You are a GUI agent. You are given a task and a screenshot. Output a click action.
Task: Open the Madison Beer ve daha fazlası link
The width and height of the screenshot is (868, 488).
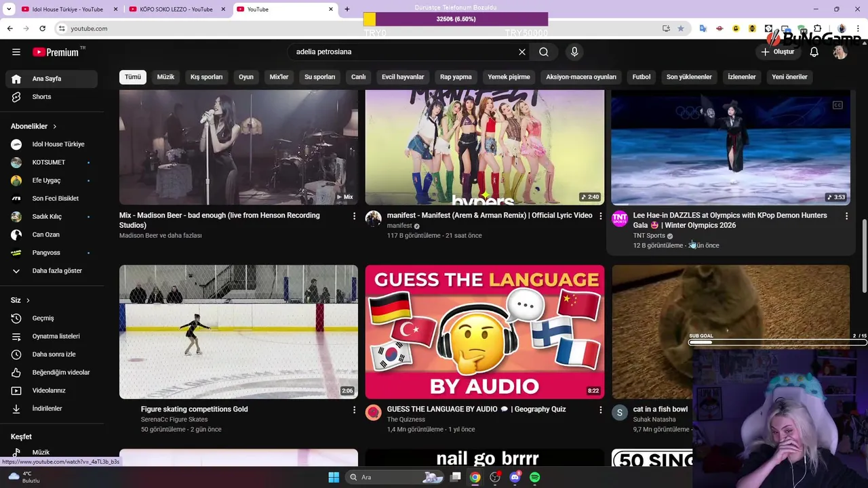coord(161,235)
